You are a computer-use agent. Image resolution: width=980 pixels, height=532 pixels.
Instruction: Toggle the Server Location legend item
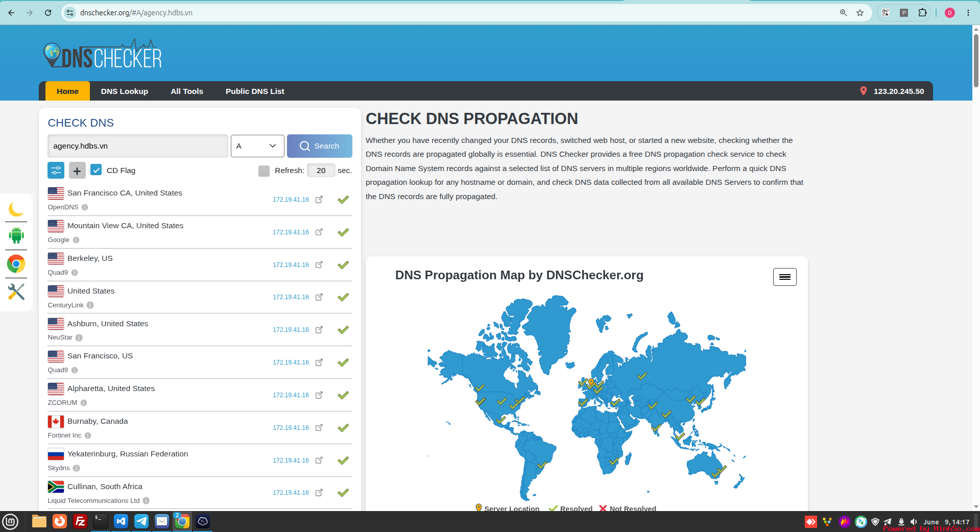507,509
